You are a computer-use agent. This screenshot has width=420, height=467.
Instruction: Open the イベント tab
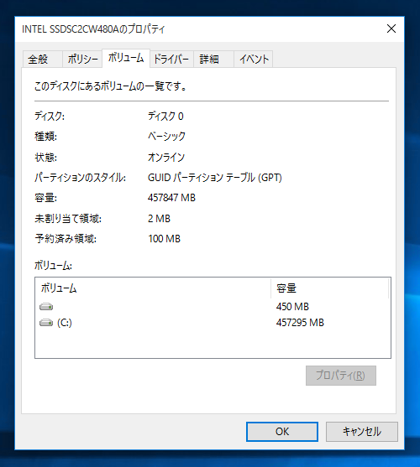[x=253, y=59]
